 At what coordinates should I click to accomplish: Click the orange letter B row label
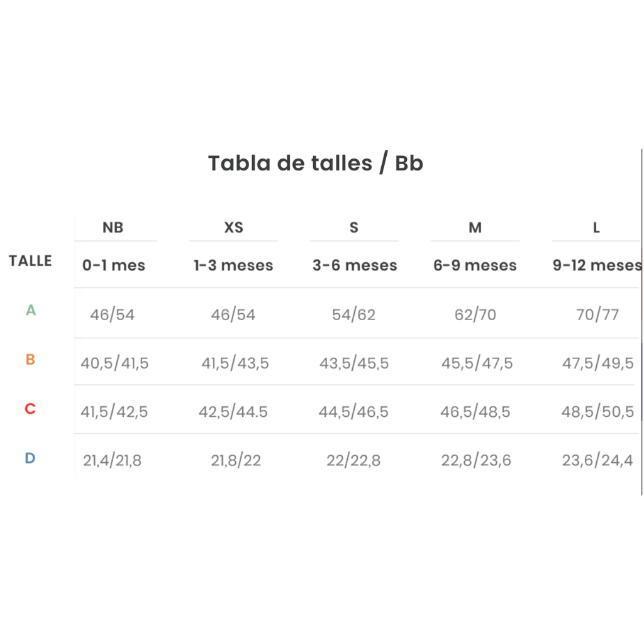[x=30, y=359]
